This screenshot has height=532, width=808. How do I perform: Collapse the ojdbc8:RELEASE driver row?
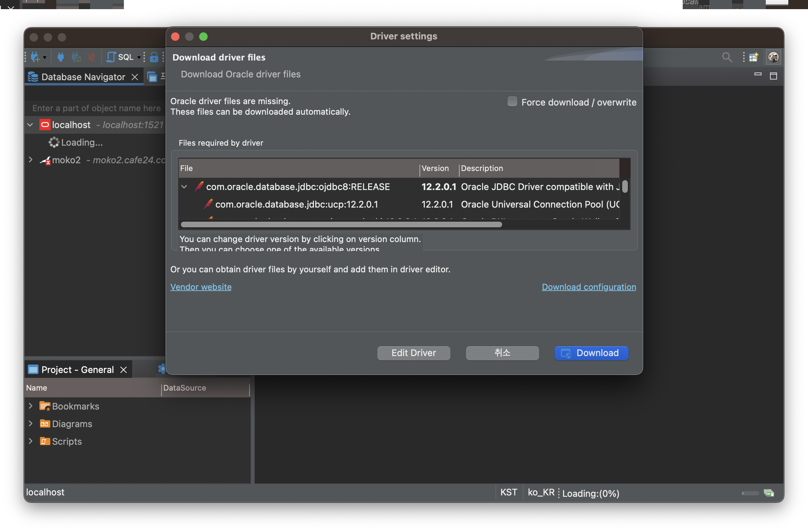tap(184, 187)
